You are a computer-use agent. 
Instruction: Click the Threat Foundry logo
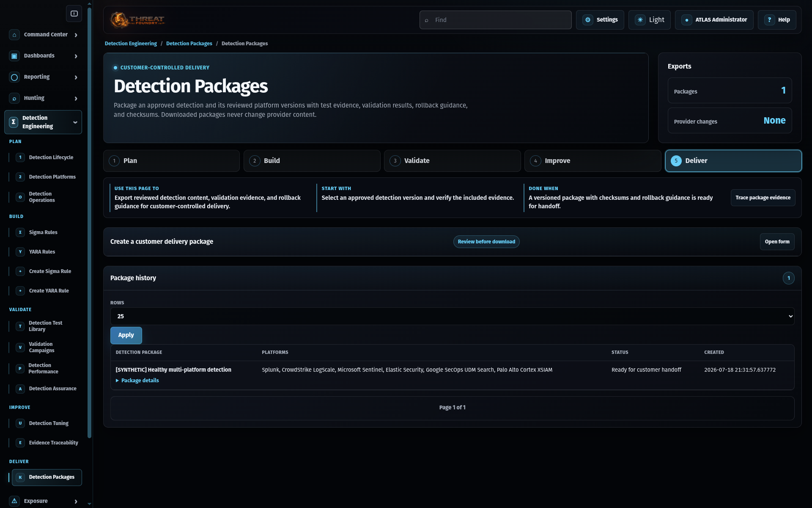[137, 20]
